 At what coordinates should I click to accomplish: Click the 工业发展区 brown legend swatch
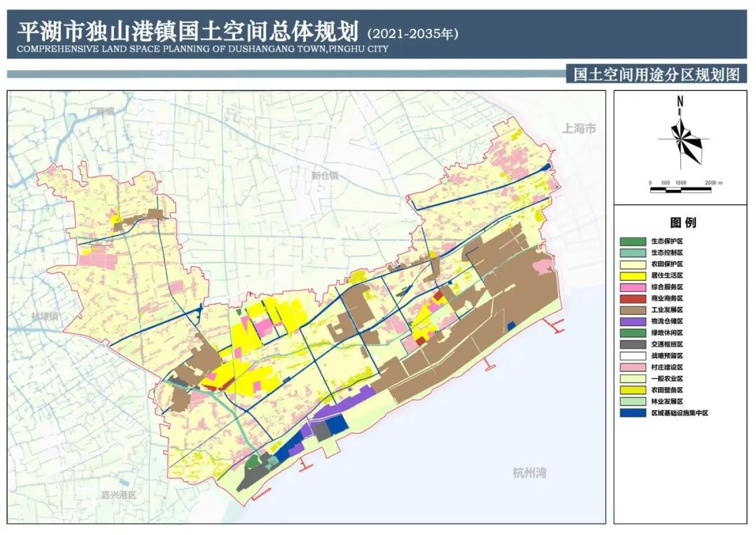632,310
